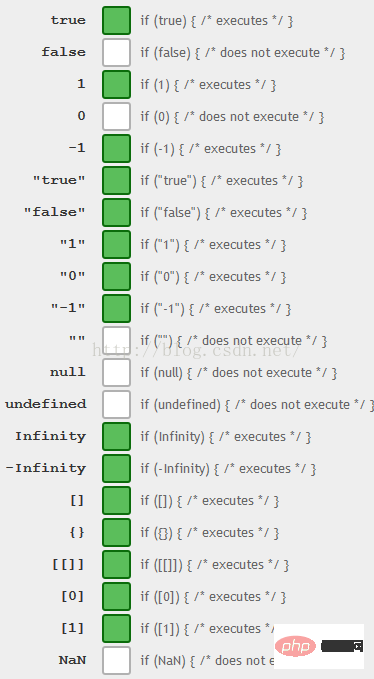Viewport: 374px width, 679px height.
Task: Select the green square for value 1
Action: pos(116,84)
